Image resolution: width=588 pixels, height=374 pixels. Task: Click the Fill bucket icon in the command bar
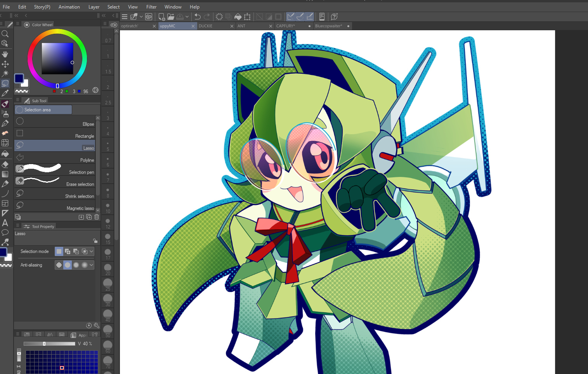[x=238, y=17]
